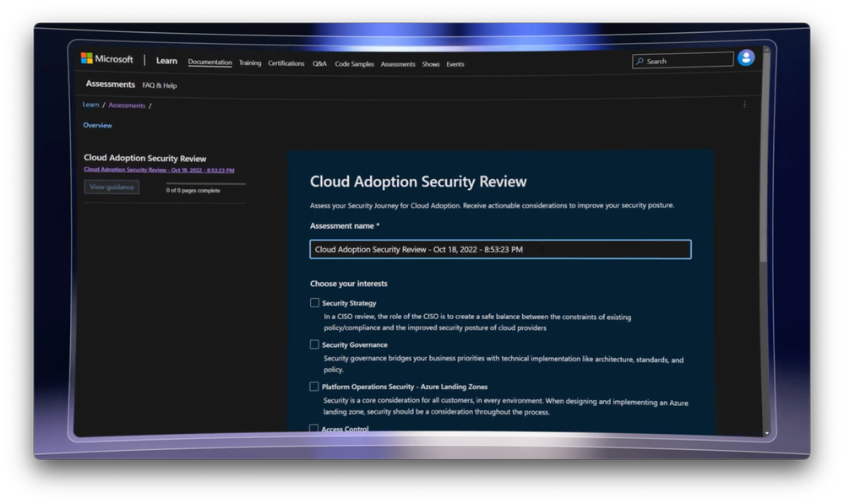Click the 0 of 0 pages complete text
Screen dimensions: 844x504
click(193, 191)
